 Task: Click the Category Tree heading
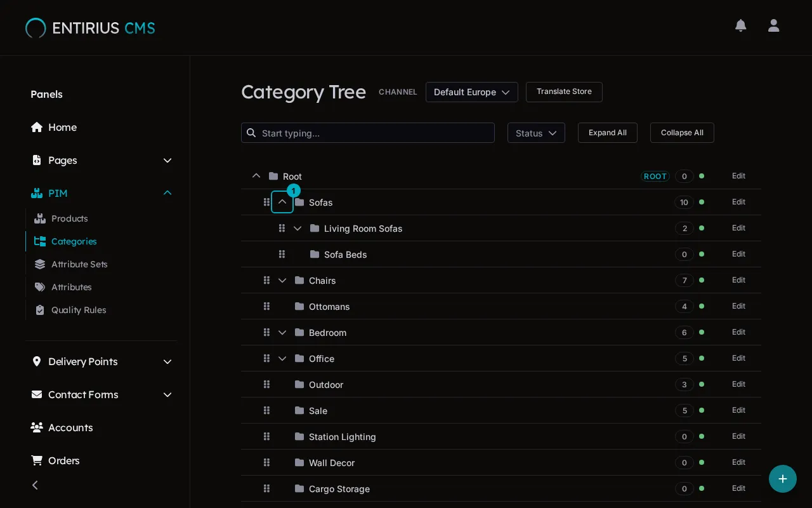[303, 92]
